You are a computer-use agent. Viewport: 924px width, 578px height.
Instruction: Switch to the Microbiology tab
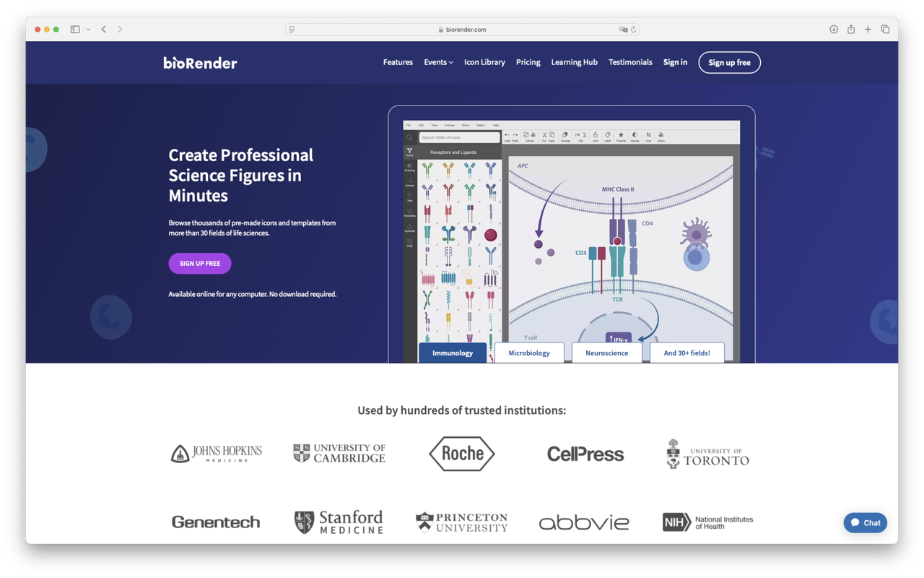point(529,353)
